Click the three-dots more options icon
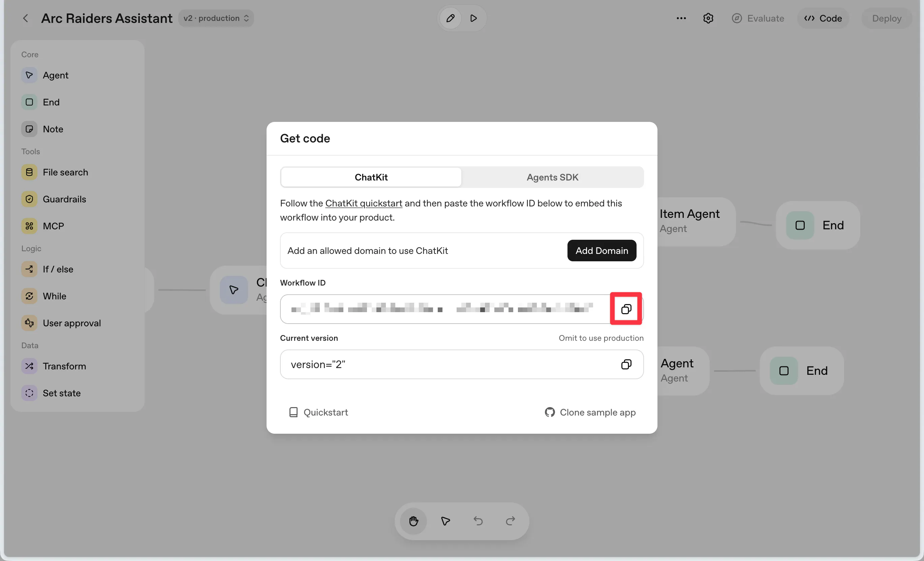Viewport: 924px width, 561px height. (x=681, y=18)
